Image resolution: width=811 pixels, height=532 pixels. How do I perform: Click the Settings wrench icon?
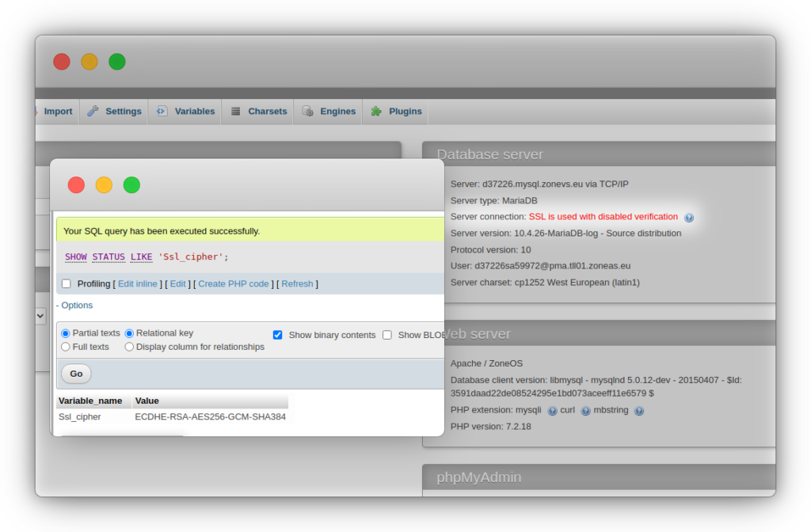click(x=93, y=112)
